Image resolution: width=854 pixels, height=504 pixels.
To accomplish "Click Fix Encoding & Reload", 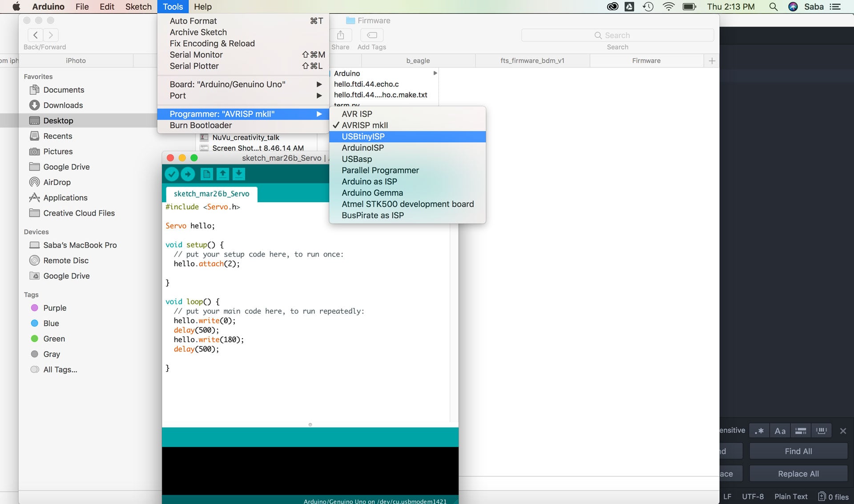I will click(x=243, y=44).
